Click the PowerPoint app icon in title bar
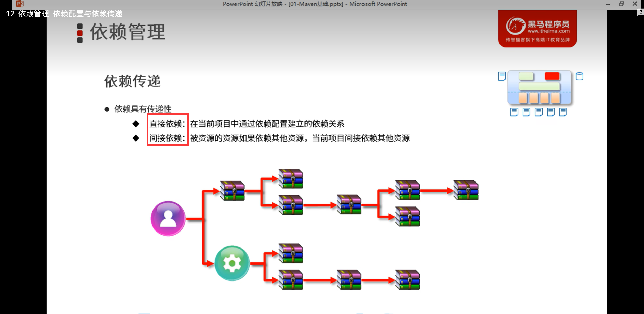 click(20, 4)
